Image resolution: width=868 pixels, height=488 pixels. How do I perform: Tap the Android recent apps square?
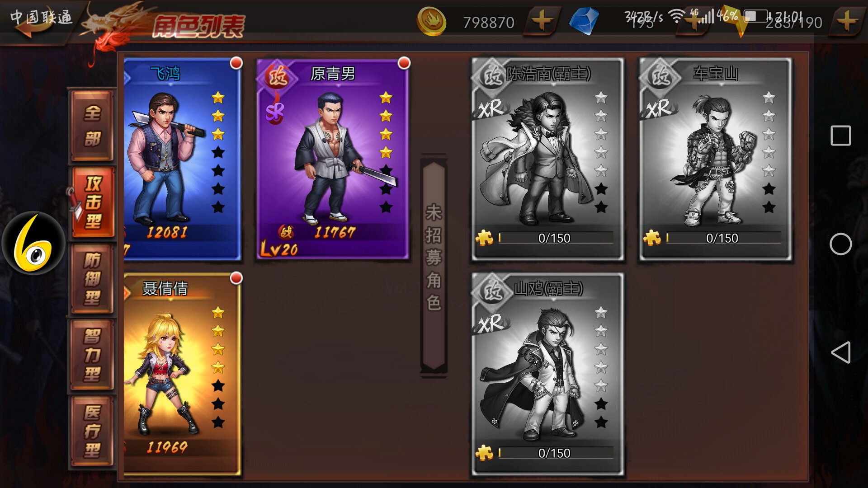click(840, 136)
